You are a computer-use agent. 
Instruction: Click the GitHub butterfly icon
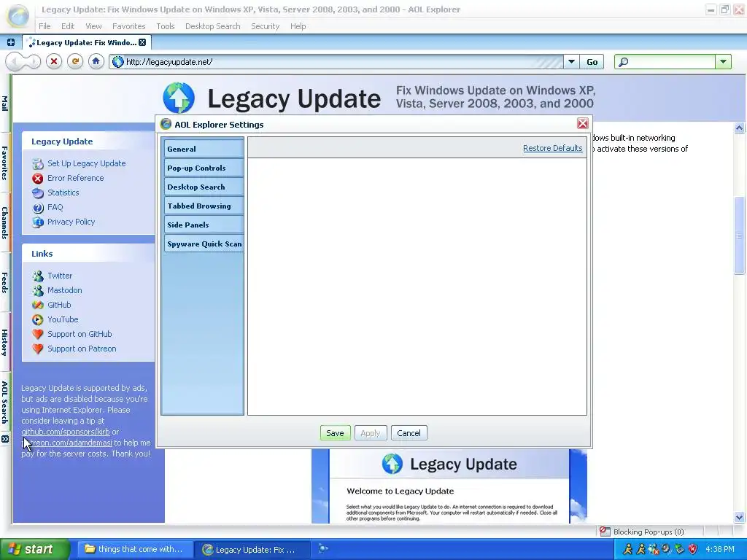38,305
